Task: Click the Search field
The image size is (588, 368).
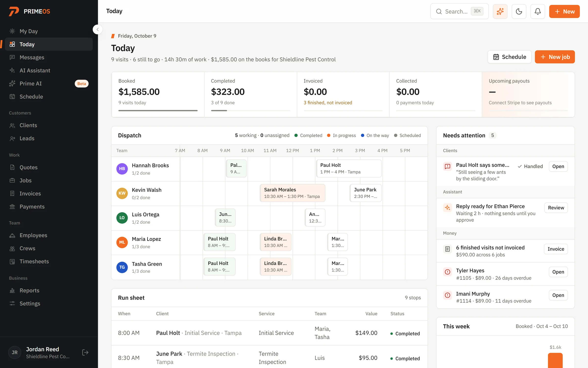Action: pyautogui.click(x=459, y=11)
